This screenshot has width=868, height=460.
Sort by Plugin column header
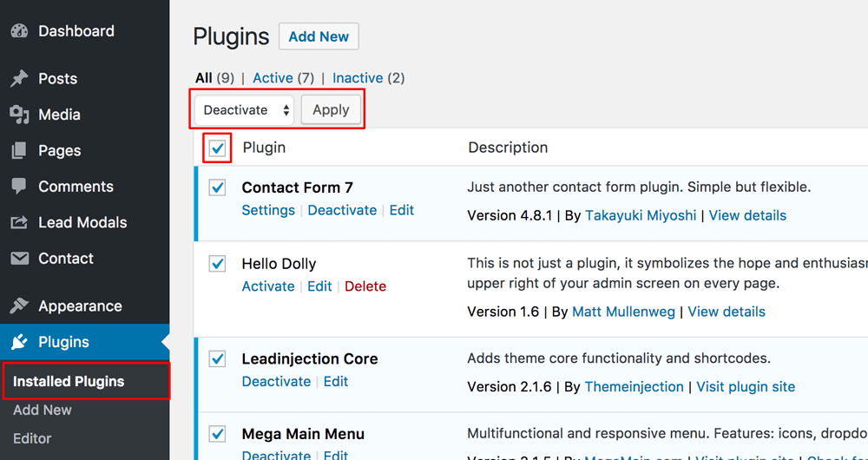265,148
